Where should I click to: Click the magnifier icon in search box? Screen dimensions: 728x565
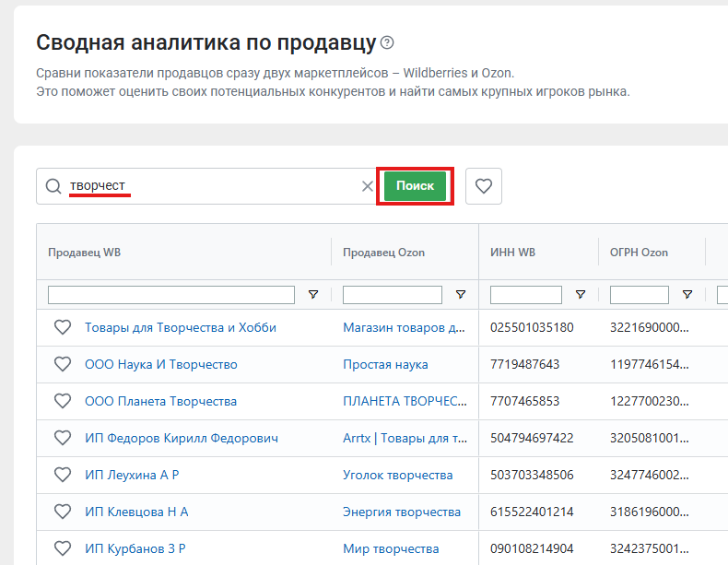click(53, 186)
